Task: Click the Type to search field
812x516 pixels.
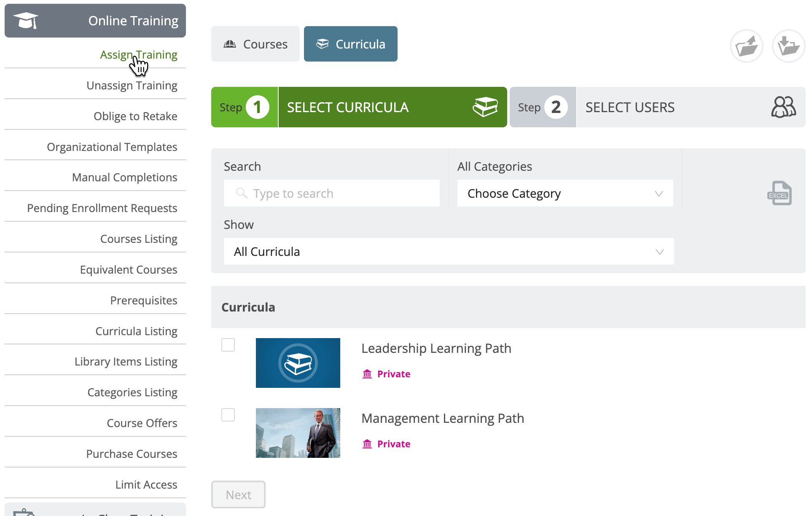Action: click(332, 193)
